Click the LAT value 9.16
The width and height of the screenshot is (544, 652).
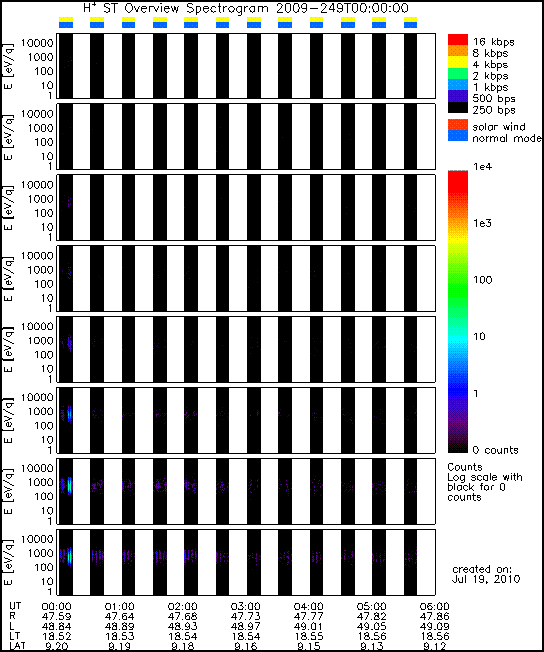tap(246, 647)
